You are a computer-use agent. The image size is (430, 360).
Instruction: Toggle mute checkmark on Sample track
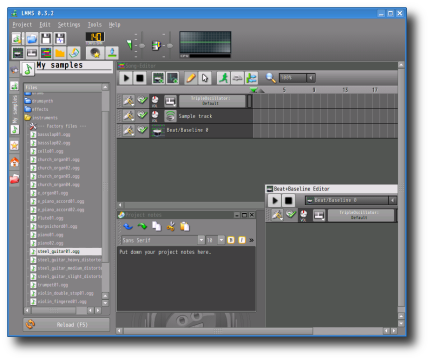[x=142, y=115]
